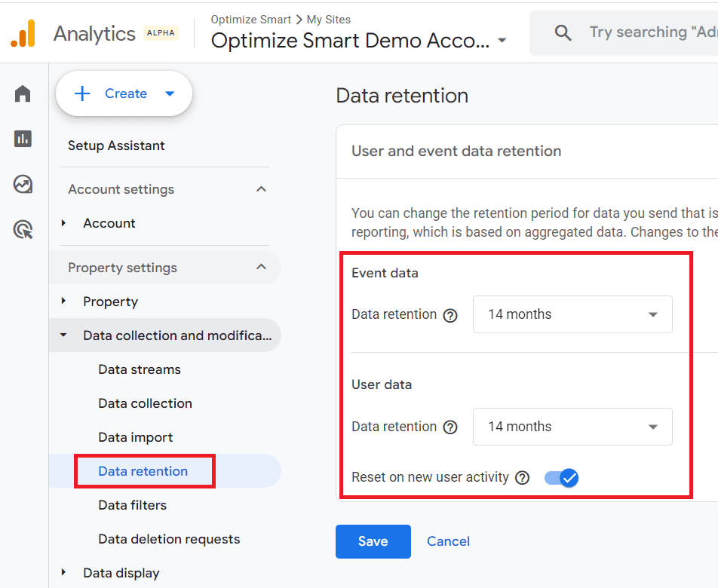
Task: Expand the Data display tree item
Action: [64, 573]
